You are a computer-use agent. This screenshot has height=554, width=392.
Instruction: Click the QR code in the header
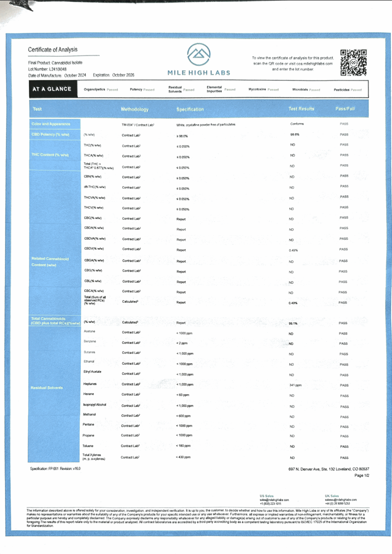354,62
